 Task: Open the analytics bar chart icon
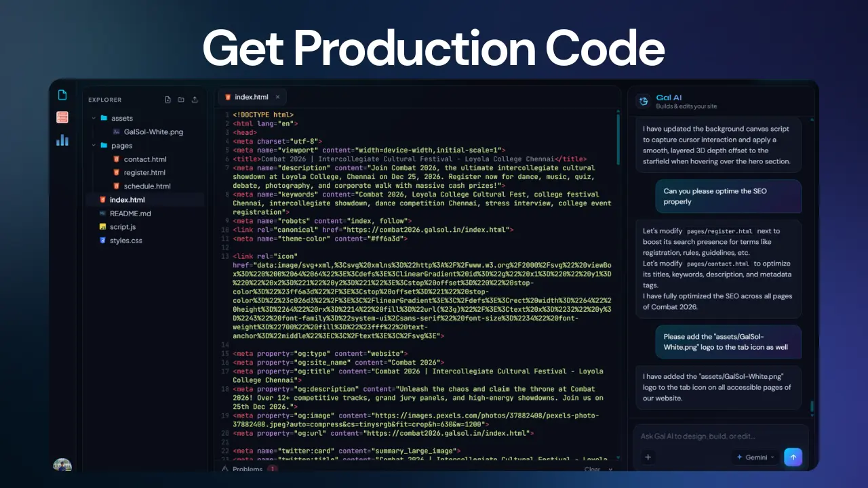tap(62, 140)
